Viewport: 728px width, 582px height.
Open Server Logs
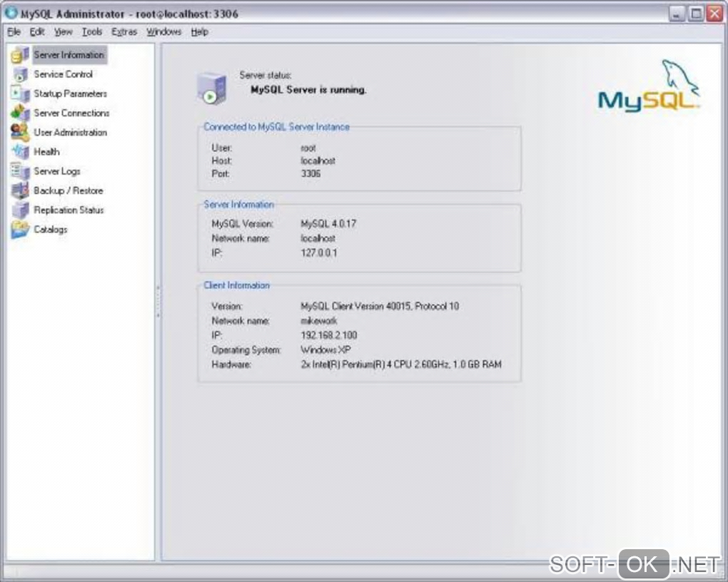[56, 171]
